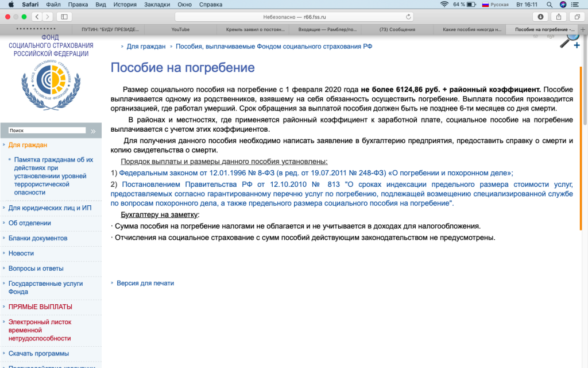Open the Safari downloads button
The height and width of the screenshot is (368, 588).
pos(540,17)
